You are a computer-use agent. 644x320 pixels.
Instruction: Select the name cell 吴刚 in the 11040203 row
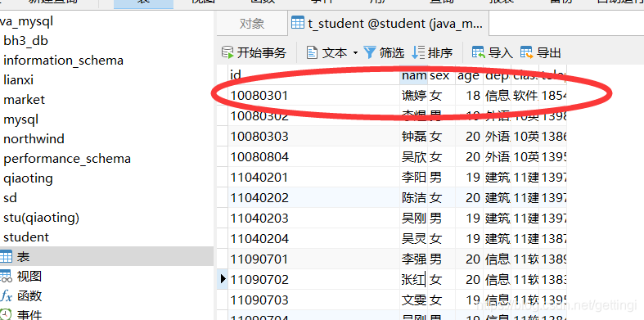413,219
